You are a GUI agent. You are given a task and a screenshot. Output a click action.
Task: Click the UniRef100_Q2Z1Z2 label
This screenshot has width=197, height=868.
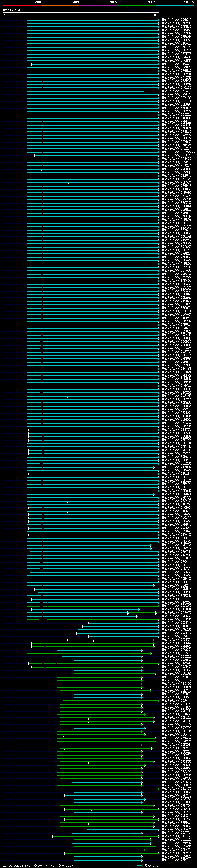[x=176, y=839]
